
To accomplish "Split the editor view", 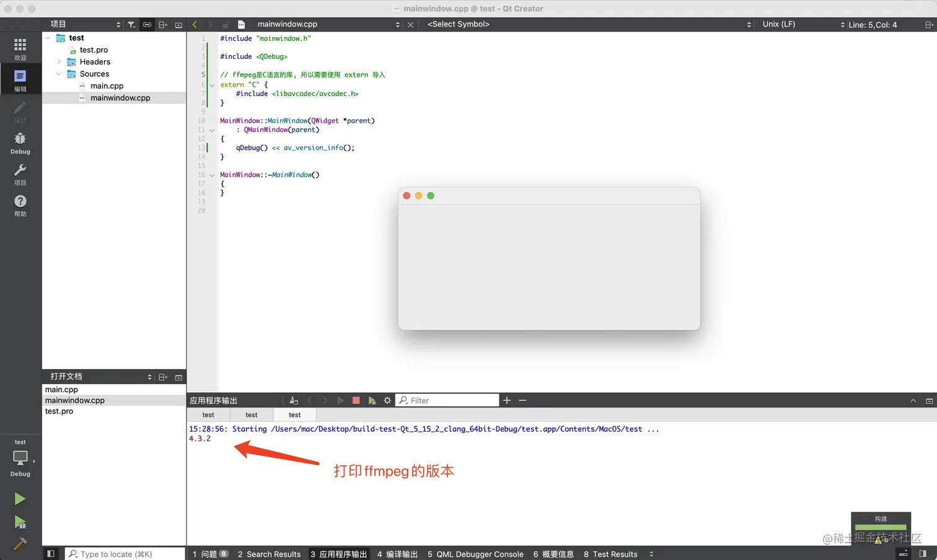I will click(929, 25).
